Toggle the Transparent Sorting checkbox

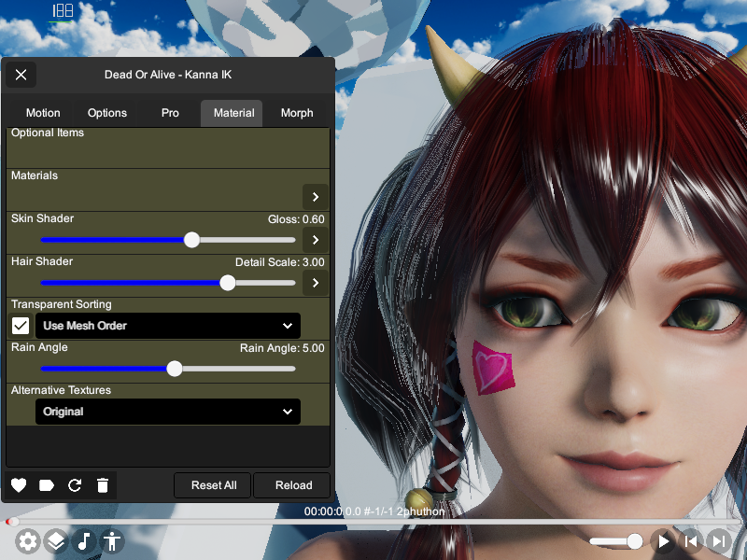tap(21, 326)
